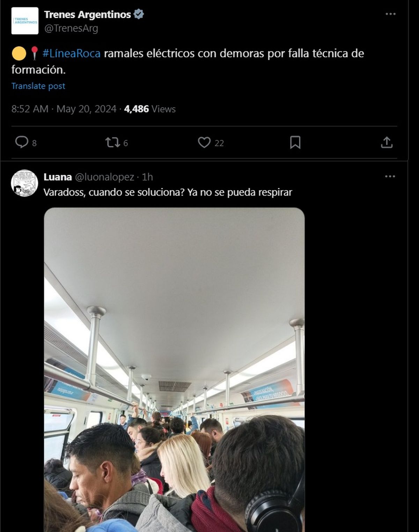Open the more options menu on the main post
This screenshot has width=419, height=532.
pos(390,14)
